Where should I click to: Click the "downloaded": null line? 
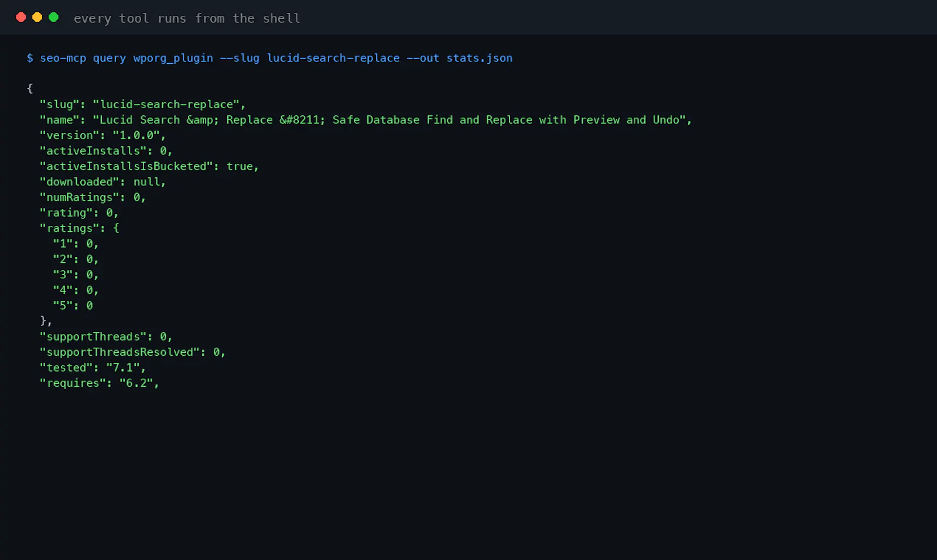pyautogui.click(x=102, y=182)
